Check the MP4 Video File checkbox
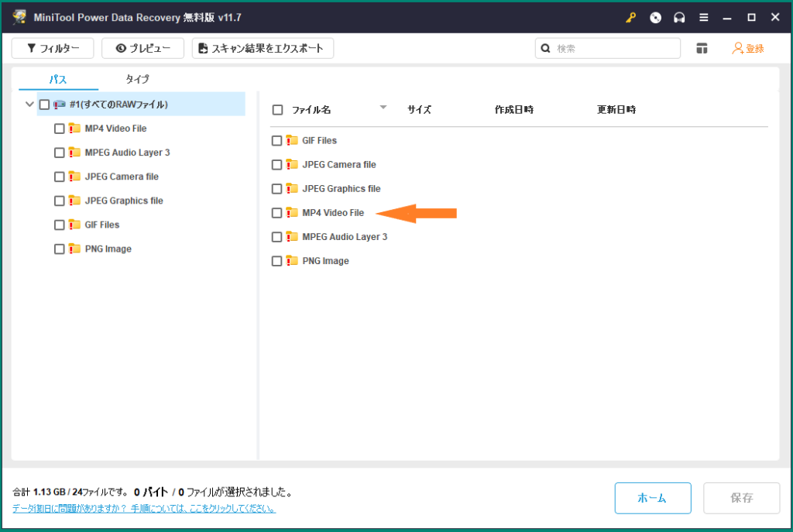Screen dimensions: 793x532 coord(276,212)
